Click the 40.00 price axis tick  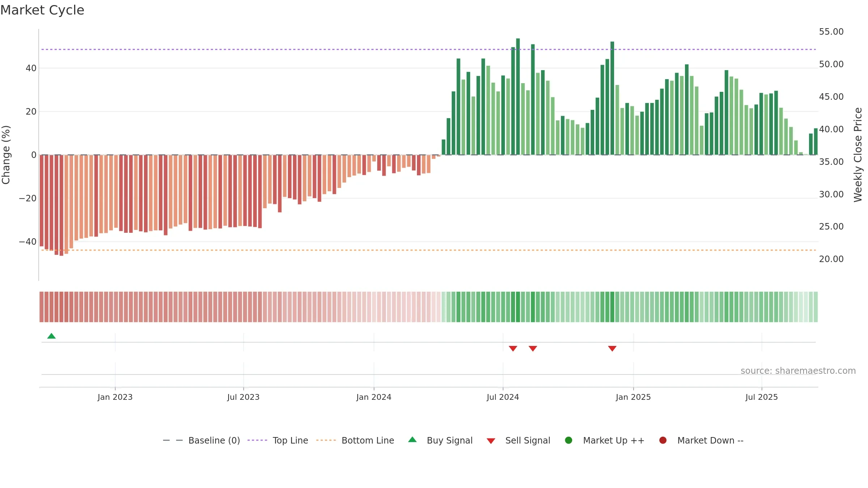click(x=831, y=129)
